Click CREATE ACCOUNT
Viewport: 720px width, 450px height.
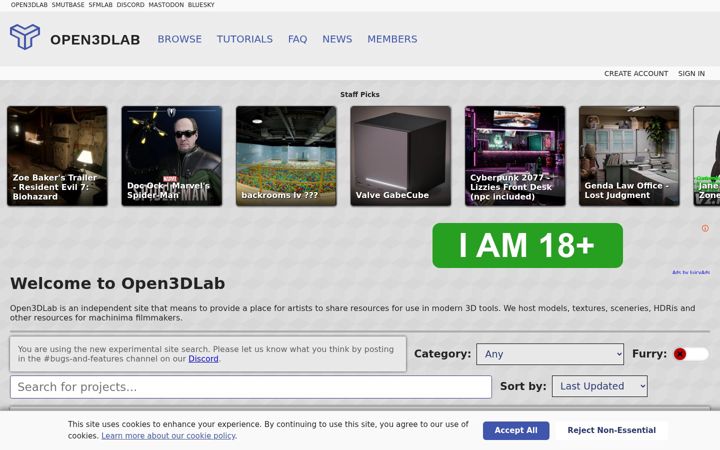pyautogui.click(x=636, y=73)
